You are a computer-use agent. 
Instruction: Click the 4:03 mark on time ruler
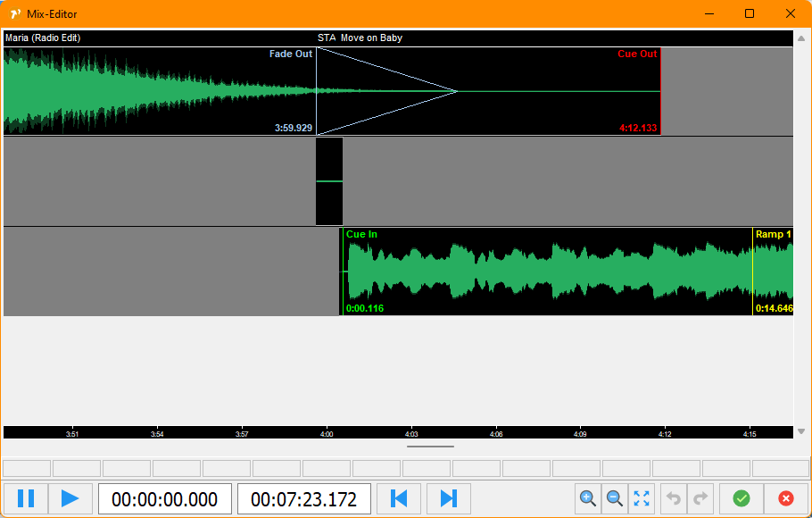pyautogui.click(x=411, y=434)
